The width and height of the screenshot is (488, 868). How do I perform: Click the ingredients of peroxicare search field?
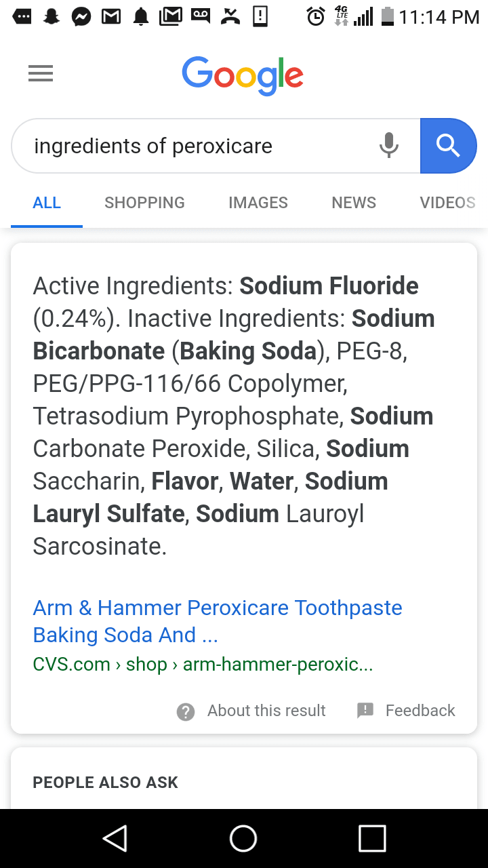tap(197, 146)
